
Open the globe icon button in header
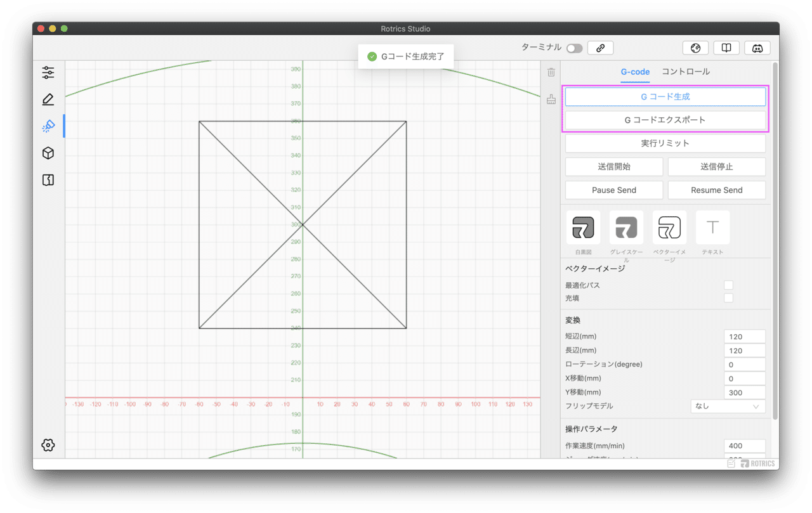coord(695,48)
